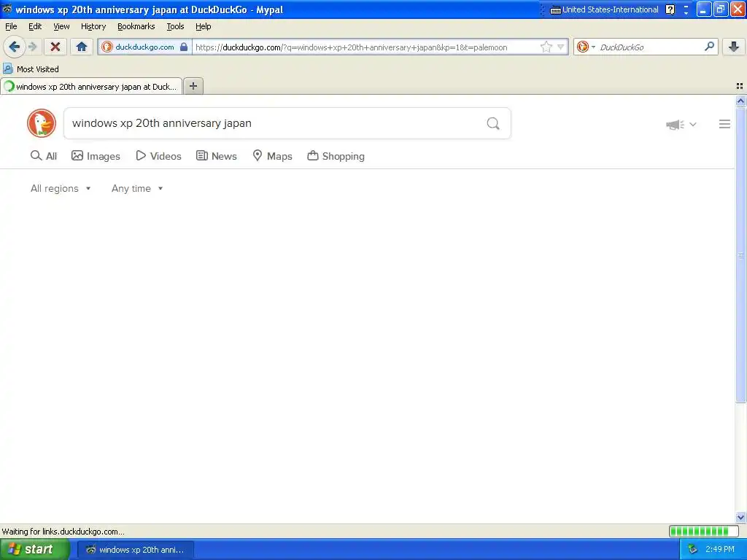Screen dimensions: 747x560
Task: Expand the Any time filter dropdown
Action: pos(137,189)
